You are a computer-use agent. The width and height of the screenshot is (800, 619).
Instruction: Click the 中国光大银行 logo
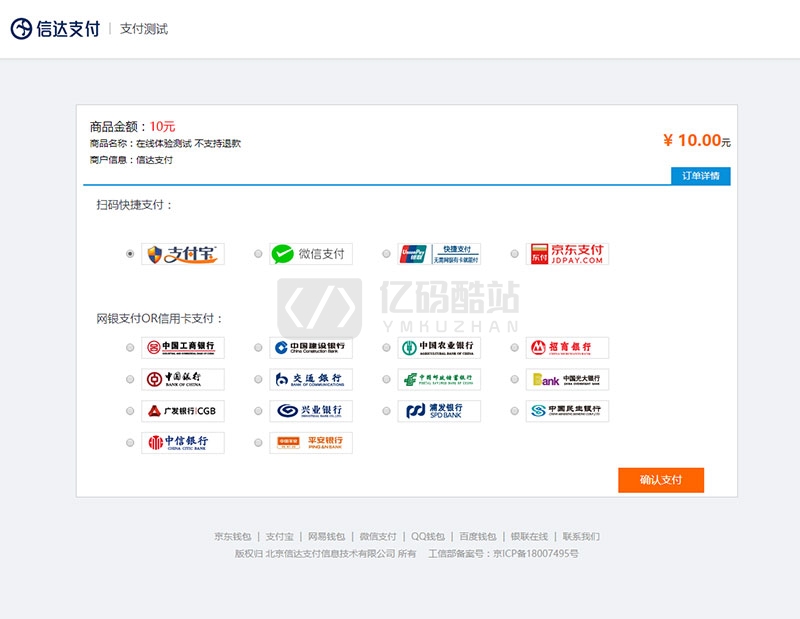(567, 379)
